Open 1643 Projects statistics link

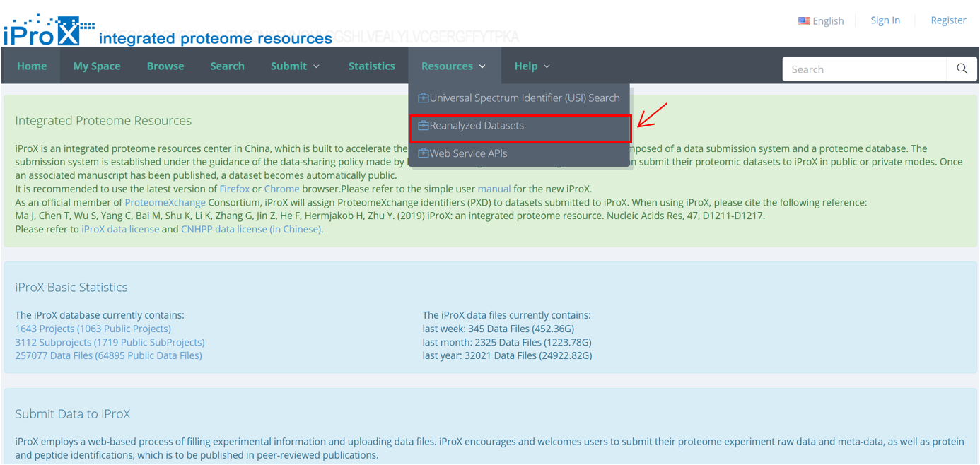93,329
